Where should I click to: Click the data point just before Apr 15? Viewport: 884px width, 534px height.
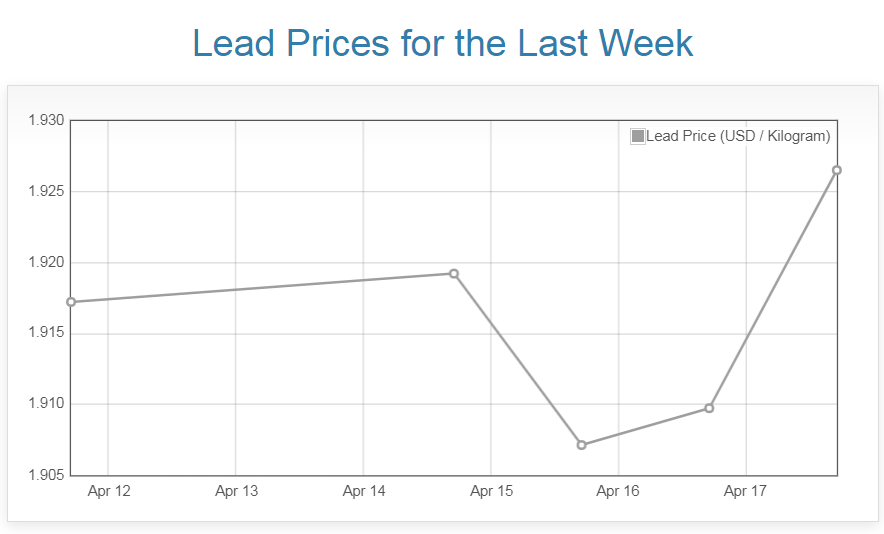coord(454,274)
